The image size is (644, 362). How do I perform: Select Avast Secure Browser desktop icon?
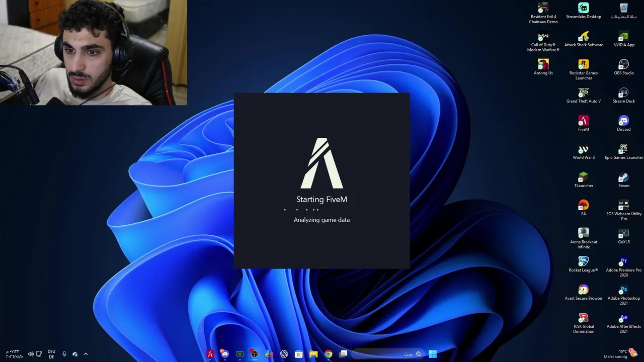coord(583,293)
